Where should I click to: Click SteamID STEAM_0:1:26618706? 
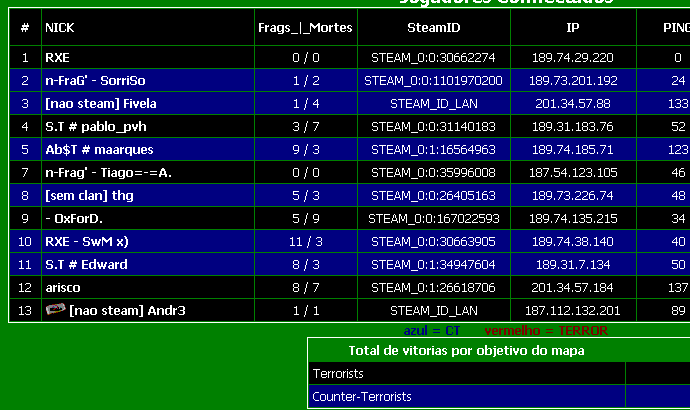coord(433,288)
